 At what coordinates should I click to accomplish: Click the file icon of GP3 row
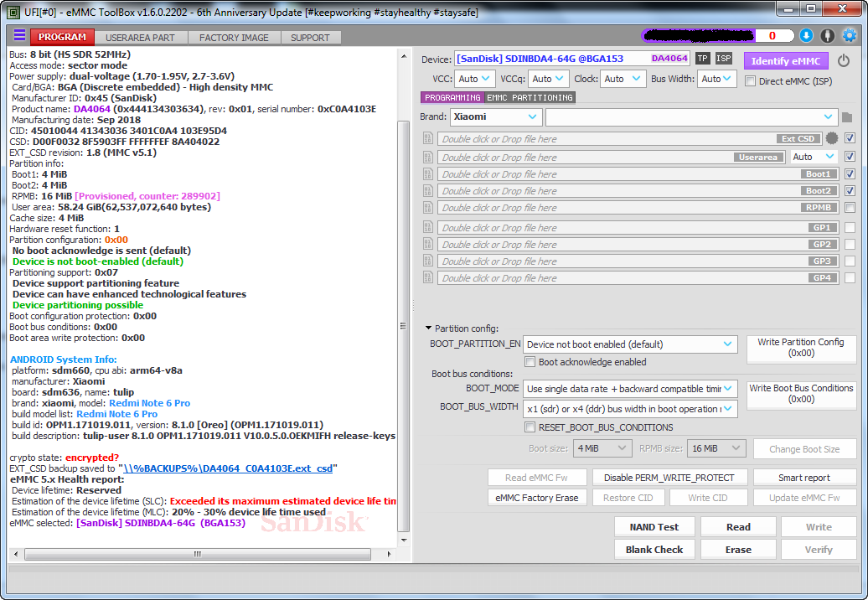pos(428,261)
